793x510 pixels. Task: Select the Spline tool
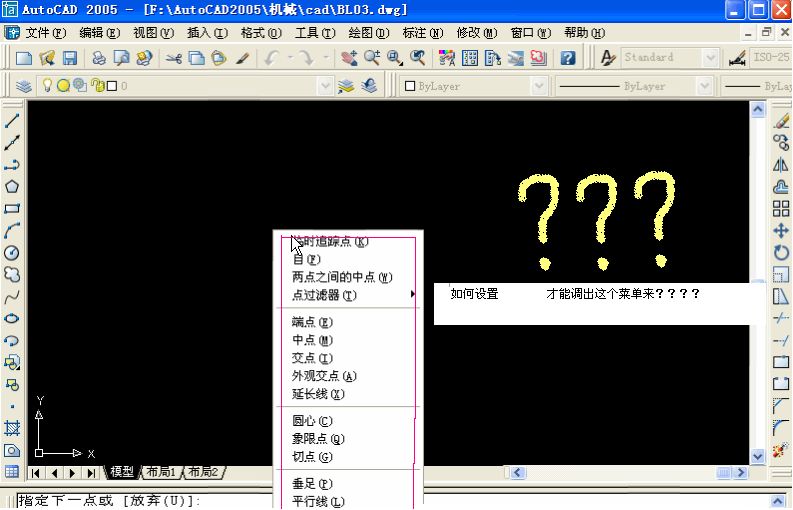click(x=12, y=297)
